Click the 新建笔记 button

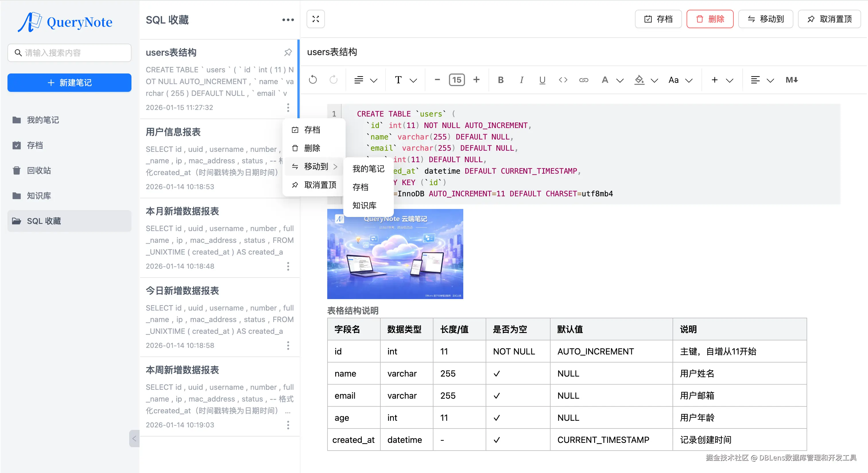69,83
